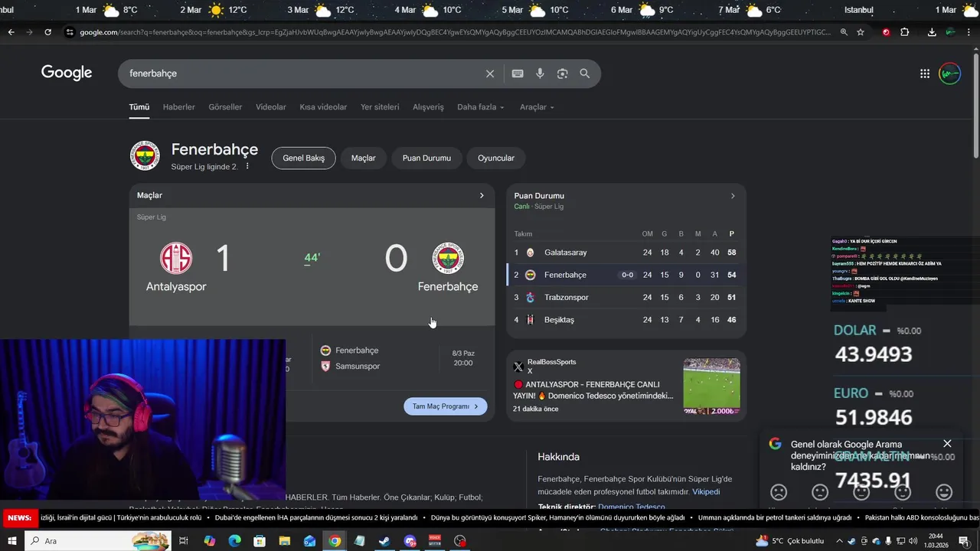Choose the very unhappy face rating

(x=779, y=492)
